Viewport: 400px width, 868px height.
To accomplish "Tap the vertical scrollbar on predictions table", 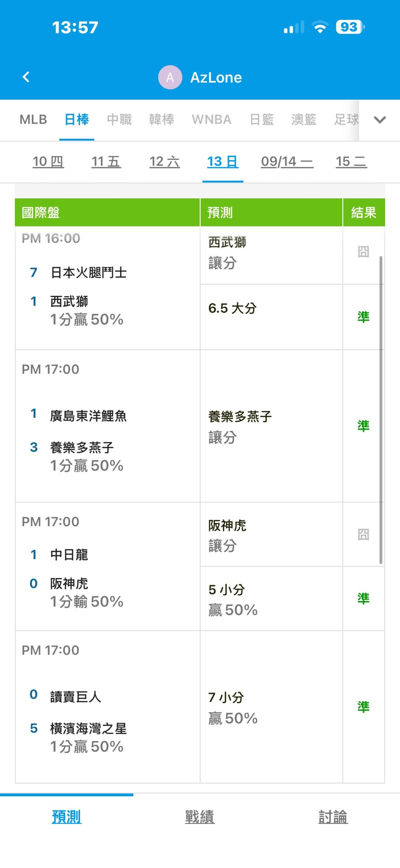I will click(x=381, y=410).
